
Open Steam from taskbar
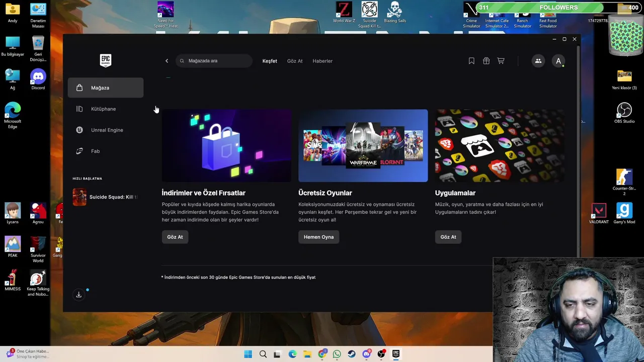(x=352, y=354)
